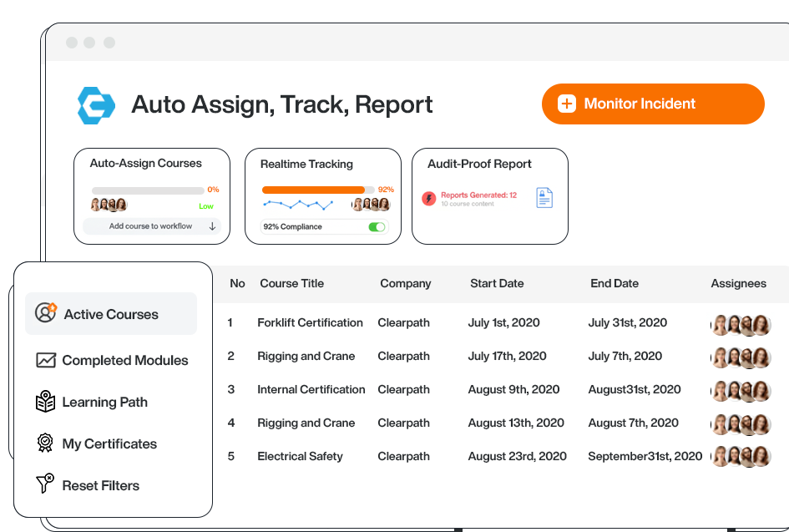Click the Start Date column header
This screenshot has height=532, width=789.
[x=497, y=283]
